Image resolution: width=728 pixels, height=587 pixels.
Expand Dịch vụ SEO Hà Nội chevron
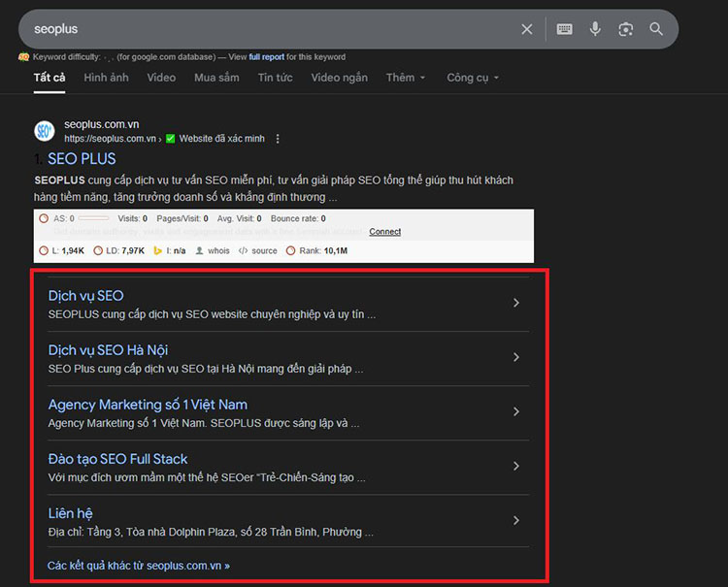[515, 357]
